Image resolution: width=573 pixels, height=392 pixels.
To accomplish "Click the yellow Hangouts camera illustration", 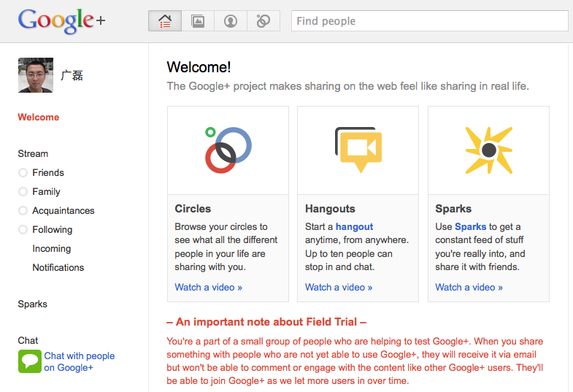I will click(358, 150).
